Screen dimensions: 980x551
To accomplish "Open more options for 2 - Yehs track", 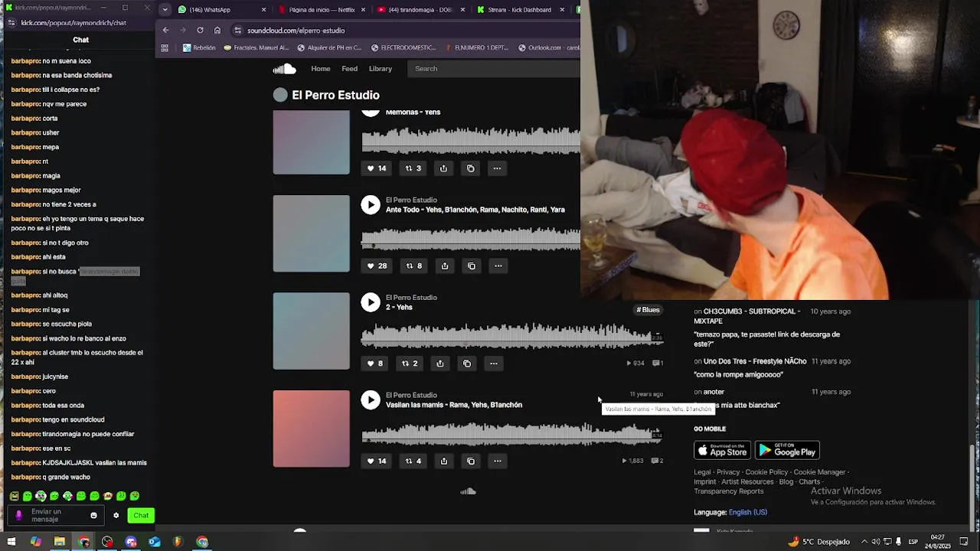I will point(494,364).
